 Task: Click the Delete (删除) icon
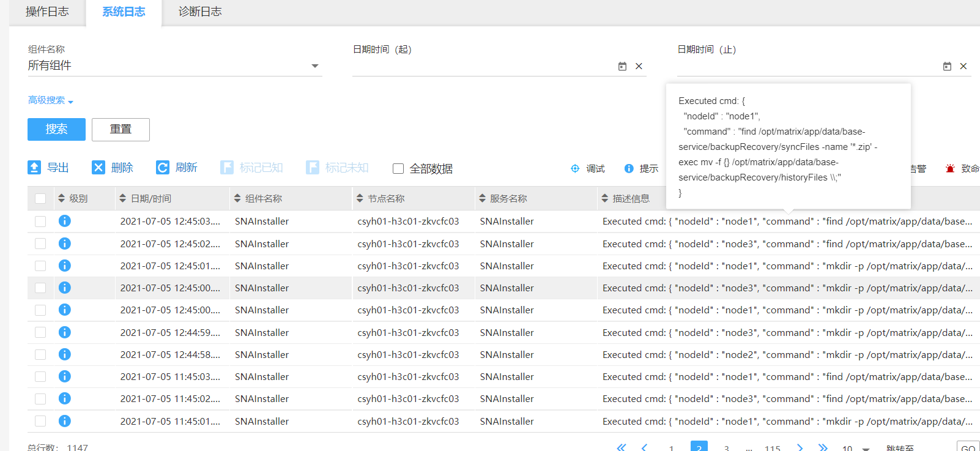(x=98, y=168)
